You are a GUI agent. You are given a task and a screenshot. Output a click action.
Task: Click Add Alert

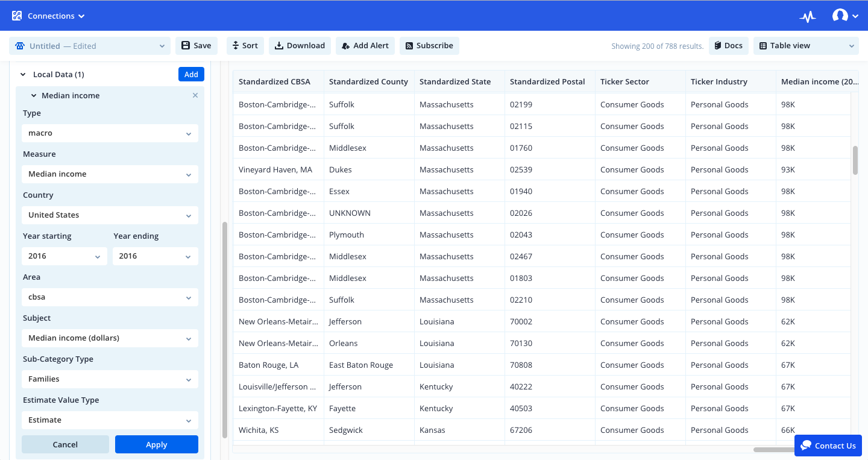click(x=365, y=46)
